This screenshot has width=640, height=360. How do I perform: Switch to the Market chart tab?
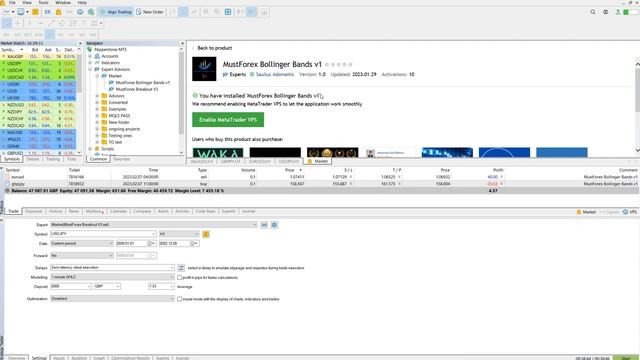pos(318,161)
